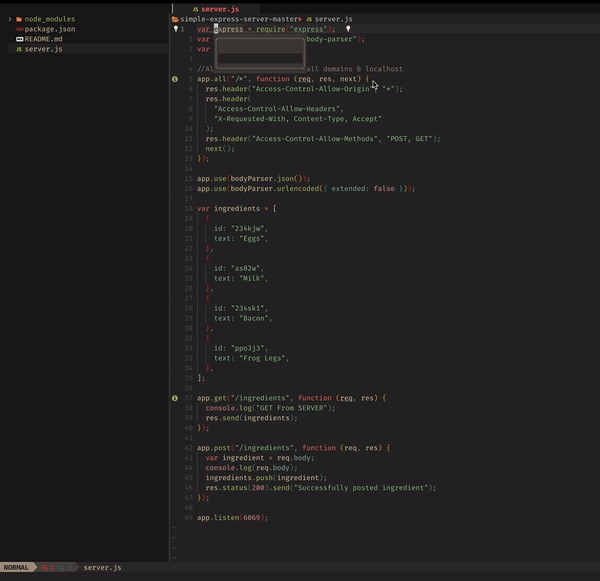Image resolution: width=600 pixels, height=581 pixels.
Task: Click the "X-Requested-With, Content-Type, Accept" string
Action: (x=298, y=119)
